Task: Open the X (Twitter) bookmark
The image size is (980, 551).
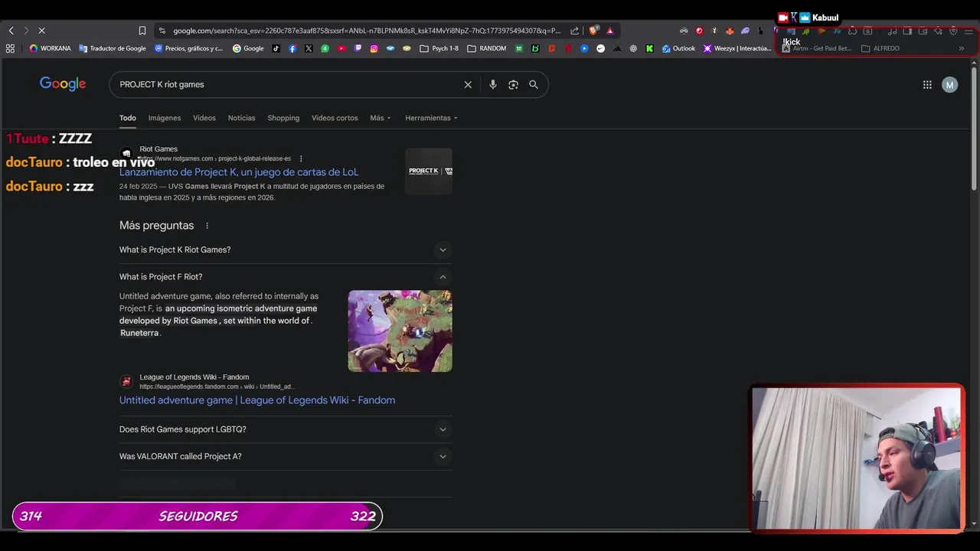Action: tap(309, 48)
